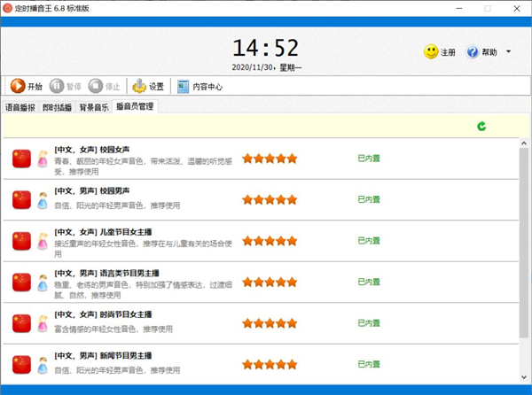
Task: Click the app icon in the title bar
Action: pyautogui.click(x=7, y=8)
